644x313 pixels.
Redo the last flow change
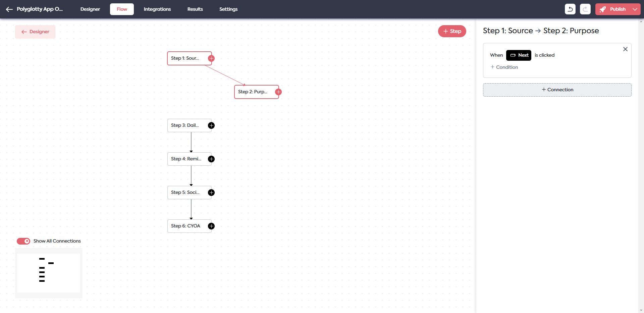click(585, 9)
